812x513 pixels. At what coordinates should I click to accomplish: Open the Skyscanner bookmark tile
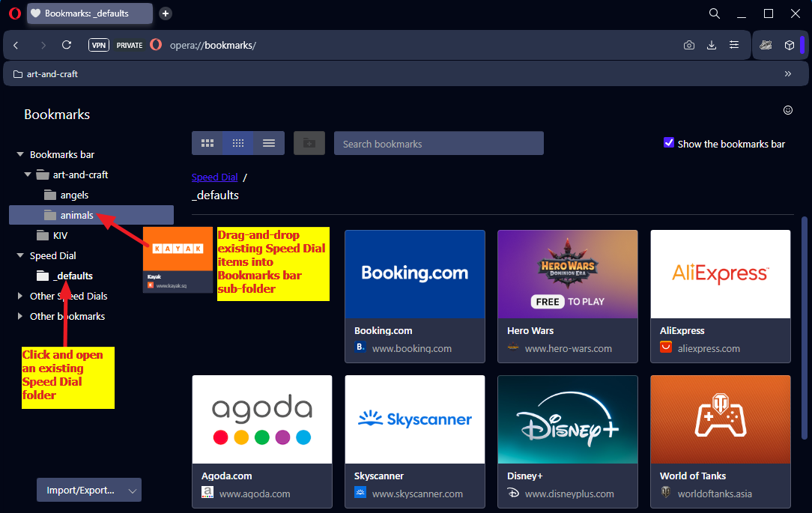(x=415, y=442)
